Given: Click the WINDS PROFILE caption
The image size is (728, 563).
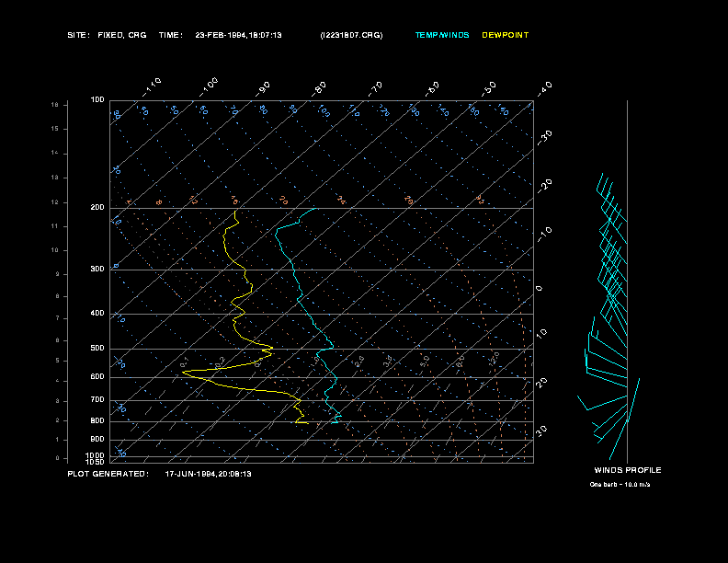Looking at the screenshot, I should (x=628, y=470).
